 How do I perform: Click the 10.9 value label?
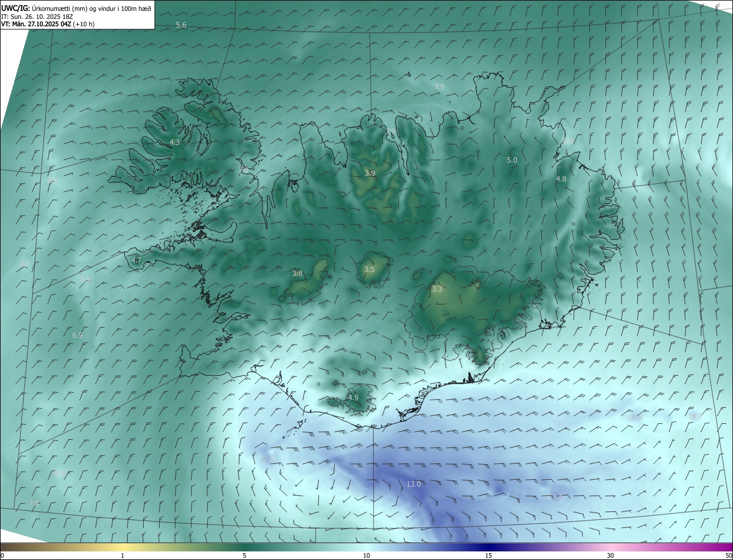click(635, 418)
